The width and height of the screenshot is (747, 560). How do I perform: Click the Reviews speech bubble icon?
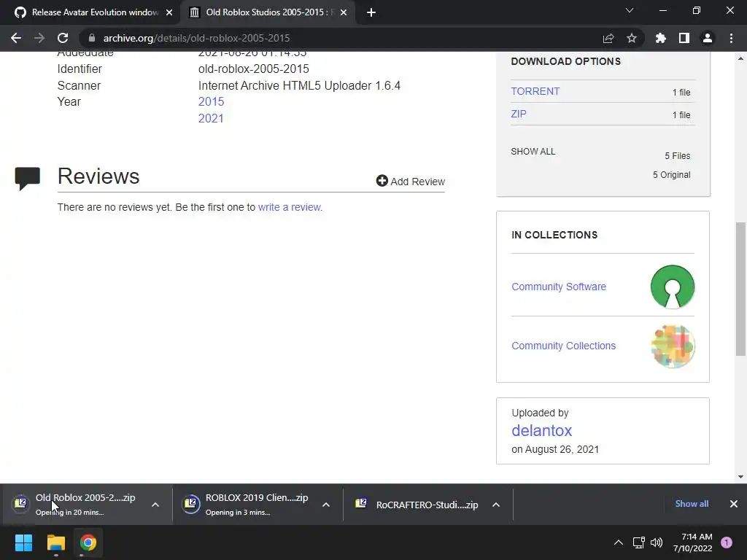28,179
